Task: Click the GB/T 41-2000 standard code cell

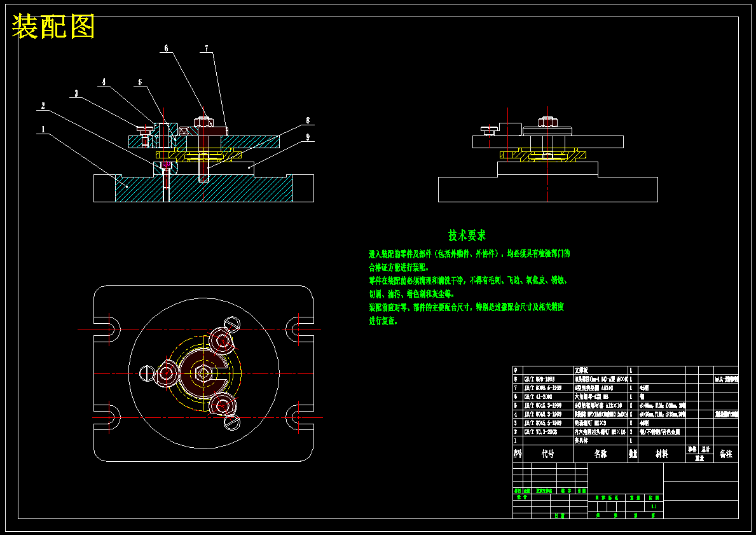Action: tap(539, 396)
